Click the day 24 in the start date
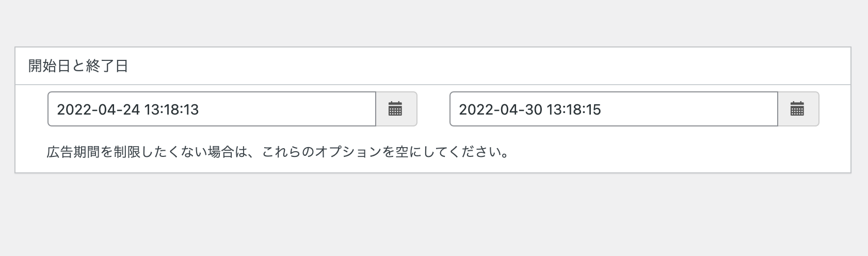 tap(132, 109)
